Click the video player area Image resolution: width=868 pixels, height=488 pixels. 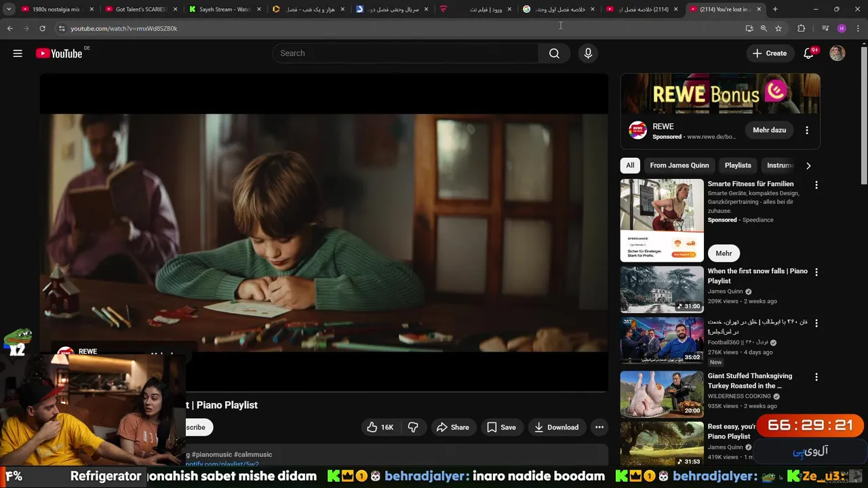[x=323, y=232]
